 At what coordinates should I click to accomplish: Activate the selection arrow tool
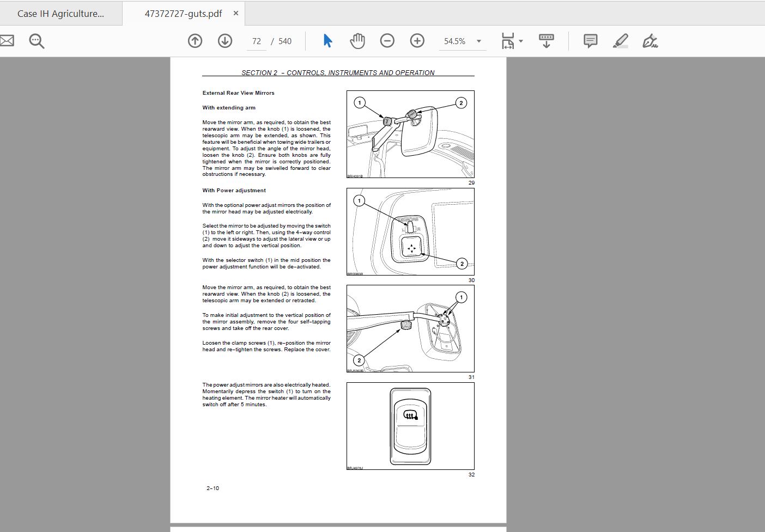327,41
